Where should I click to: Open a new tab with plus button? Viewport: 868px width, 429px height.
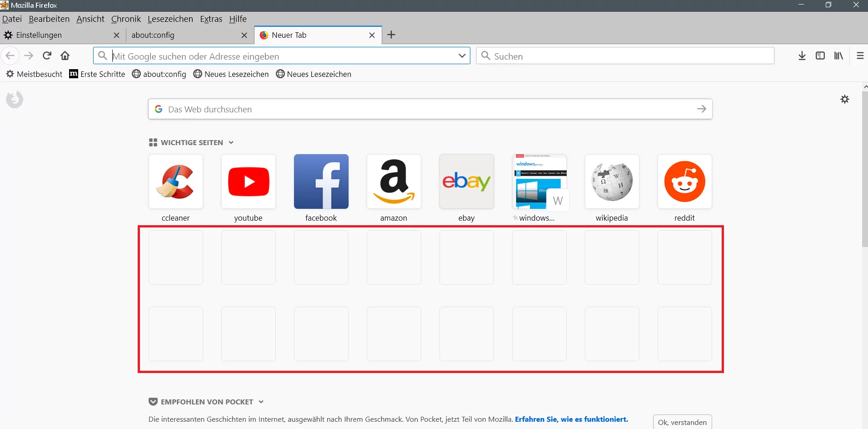(391, 35)
